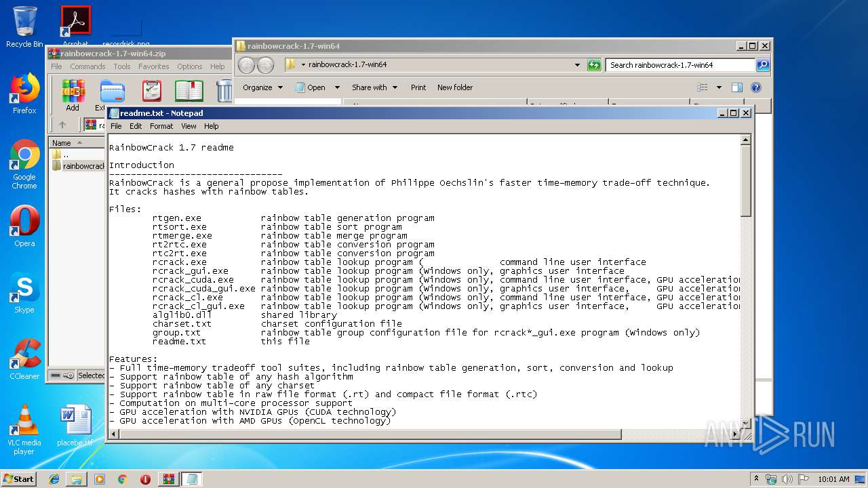Click the clock in system tray
The image size is (868, 488).
(x=833, y=479)
